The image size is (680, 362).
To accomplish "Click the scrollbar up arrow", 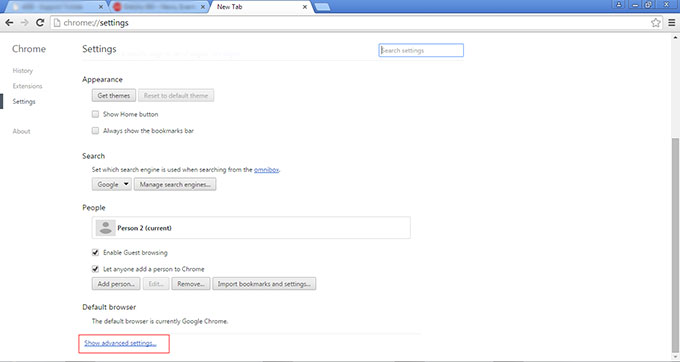I will click(675, 37).
